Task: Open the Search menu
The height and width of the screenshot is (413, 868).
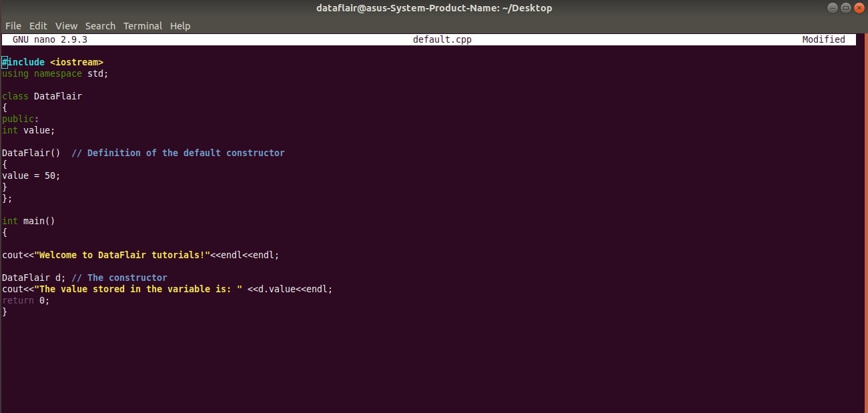Action: (100, 25)
